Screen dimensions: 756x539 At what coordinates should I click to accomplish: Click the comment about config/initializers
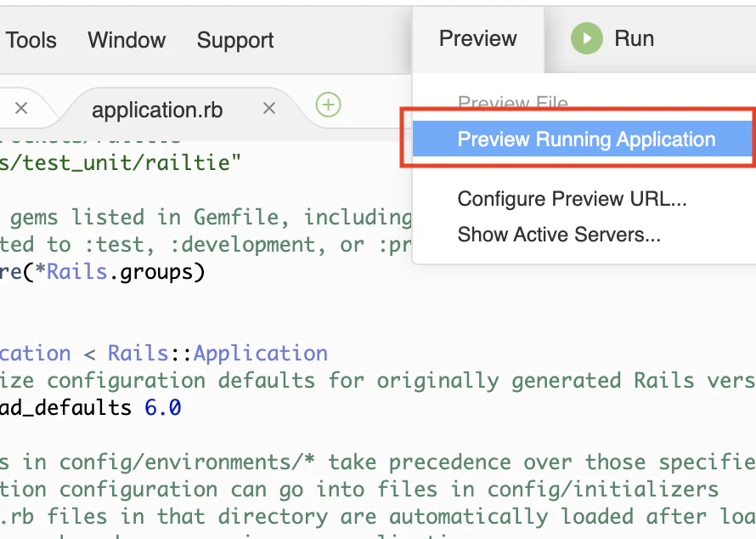359,490
